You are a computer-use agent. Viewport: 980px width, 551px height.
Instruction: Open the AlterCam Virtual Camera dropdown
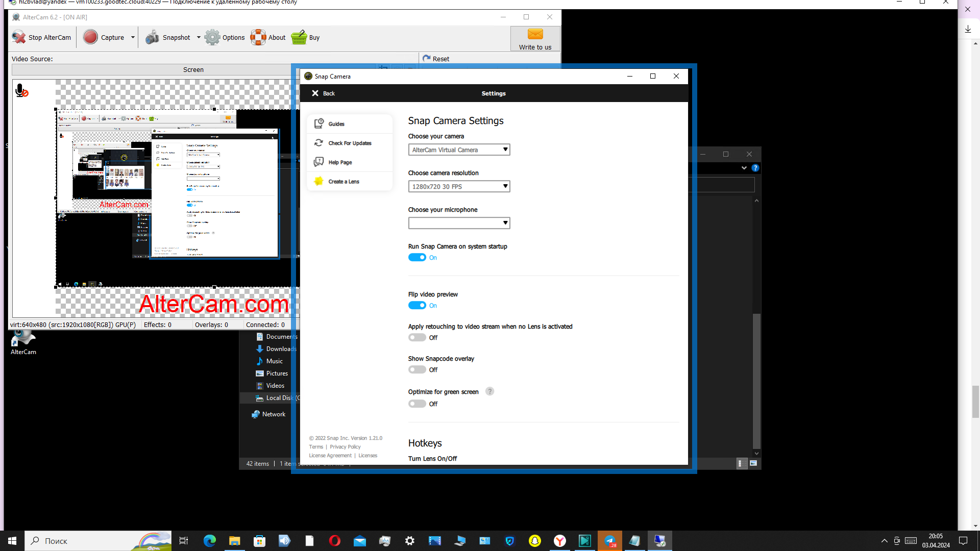[x=459, y=149]
